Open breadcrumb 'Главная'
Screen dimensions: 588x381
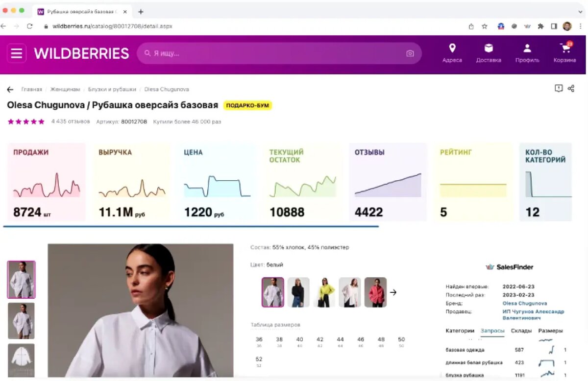pyautogui.click(x=31, y=90)
